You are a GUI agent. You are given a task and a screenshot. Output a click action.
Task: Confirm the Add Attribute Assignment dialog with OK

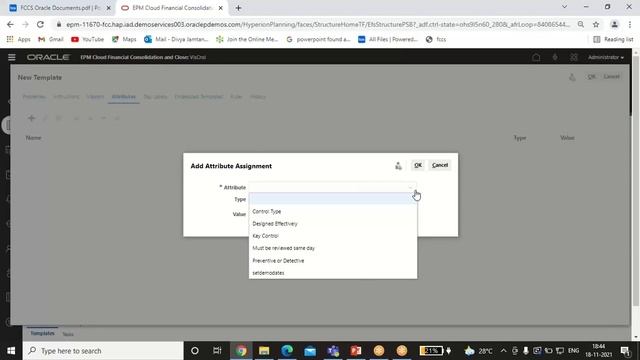point(418,165)
